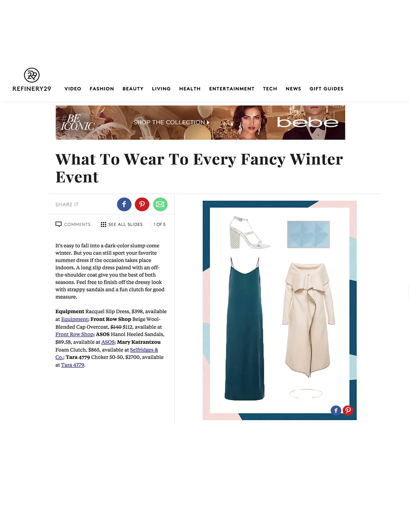Click the outfit collage slide image
The width and height of the screenshot is (409, 532).
(279, 311)
